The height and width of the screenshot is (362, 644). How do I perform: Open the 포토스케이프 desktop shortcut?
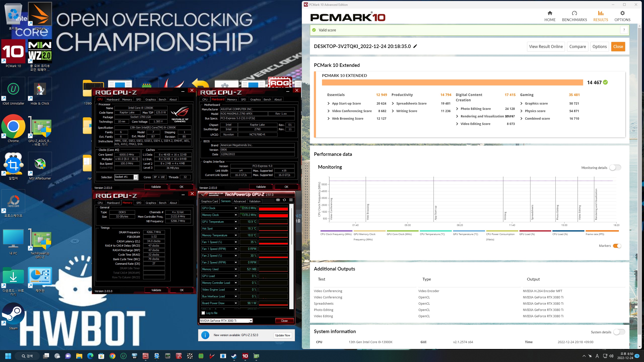13,204
